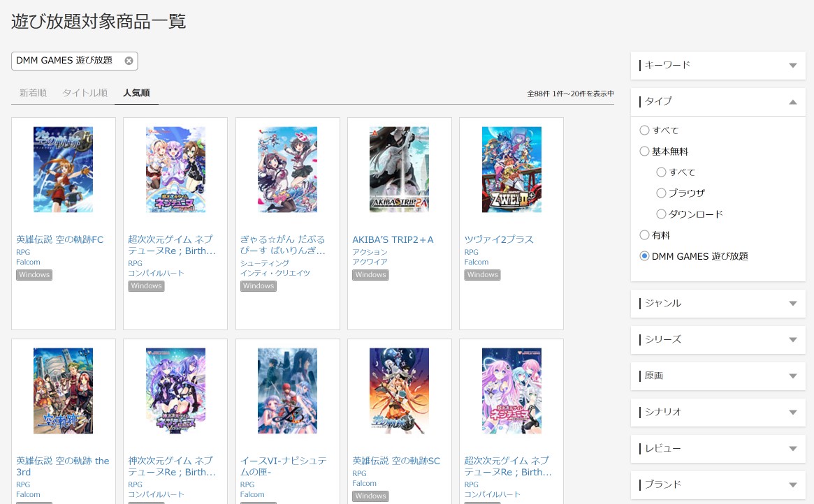Open ぎゃる☆がん だぶるぴーす title link
This screenshot has width=814, height=504.
pos(283,245)
